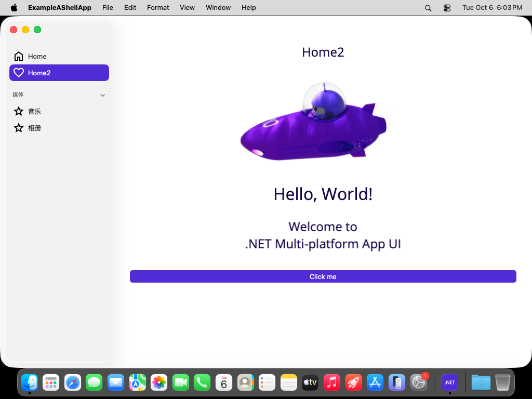Open Control Center in the menu bar

tap(447, 8)
